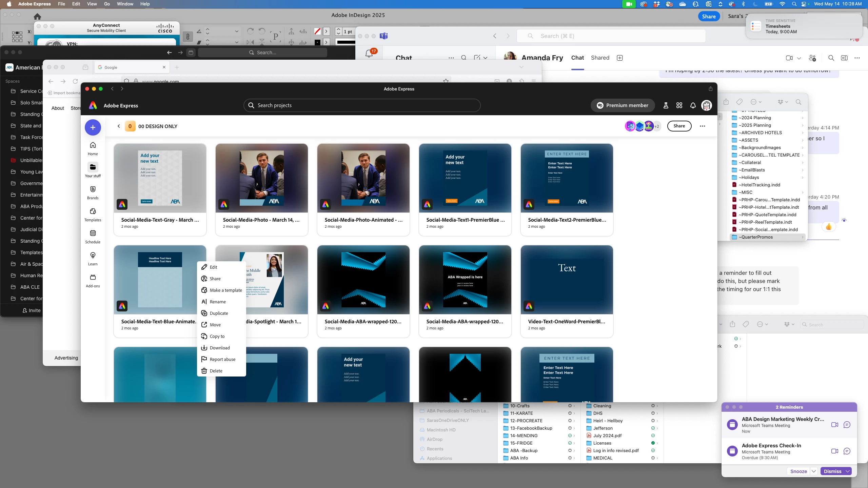Click the Share button for 00 DESIGN ONLY
The image size is (868, 488).
pyautogui.click(x=679, y=126)
